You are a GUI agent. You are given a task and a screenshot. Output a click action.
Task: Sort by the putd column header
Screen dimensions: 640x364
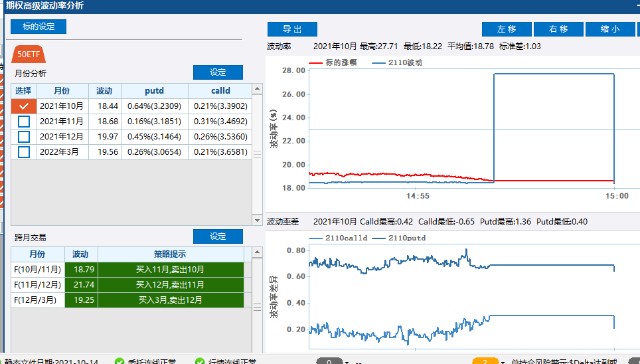coord(155,91)
